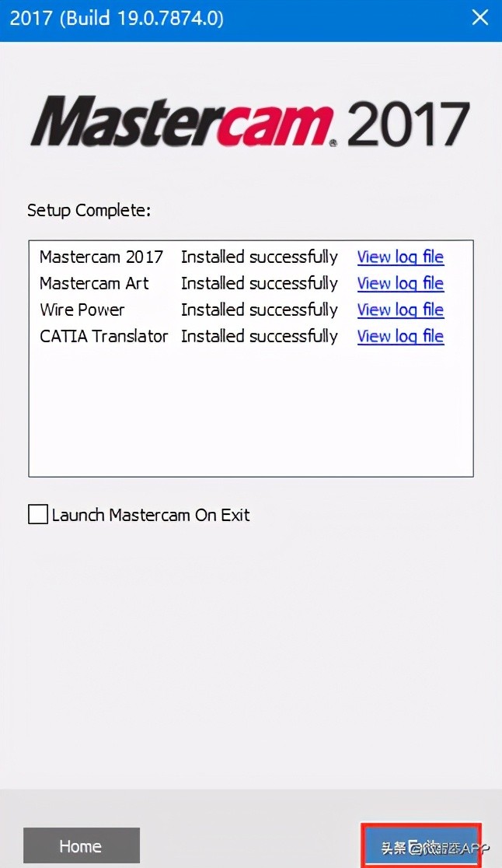This screenshot has width=502, height=868.
Task: Click the Setup Complete heading
Action: (89, 210)
